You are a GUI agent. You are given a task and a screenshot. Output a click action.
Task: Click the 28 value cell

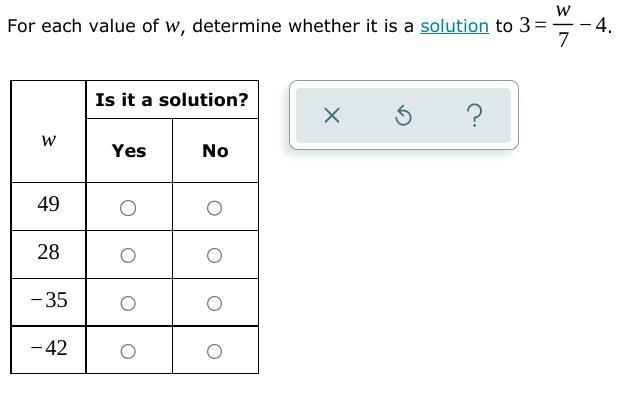point(48,253)
